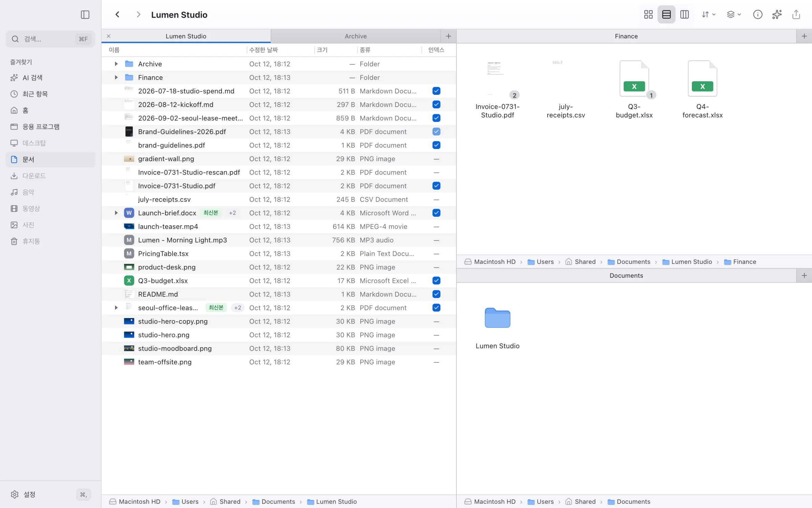Screen dimensions: 812x508
Task: Select the Lumen Studio tab
Action: pyautogui.click(x=186, y=36)
